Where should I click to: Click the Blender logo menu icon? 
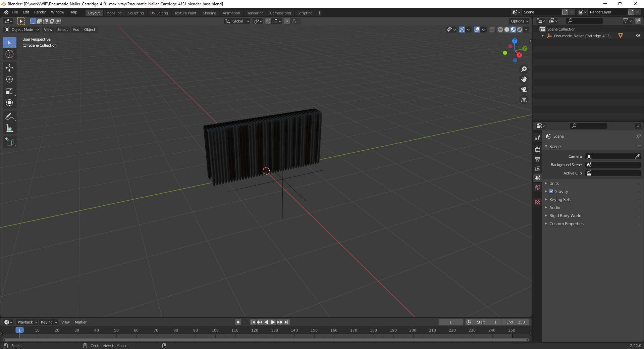coord(6,12)
